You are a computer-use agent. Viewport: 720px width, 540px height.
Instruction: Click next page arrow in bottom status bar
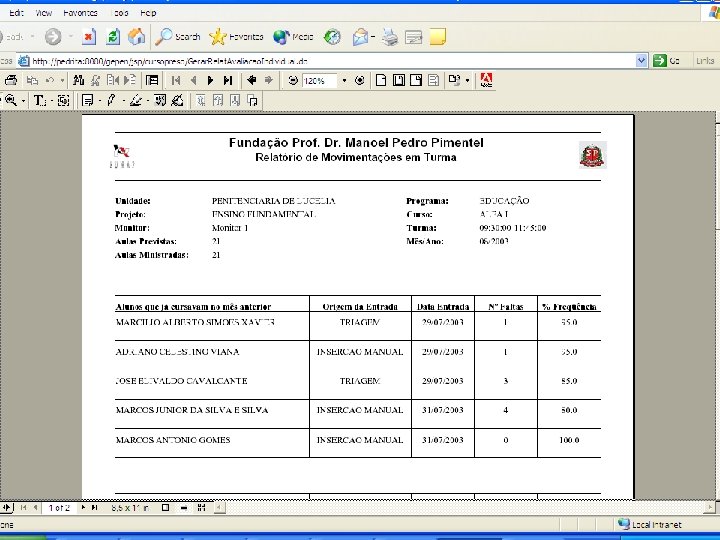click(83, 508)
